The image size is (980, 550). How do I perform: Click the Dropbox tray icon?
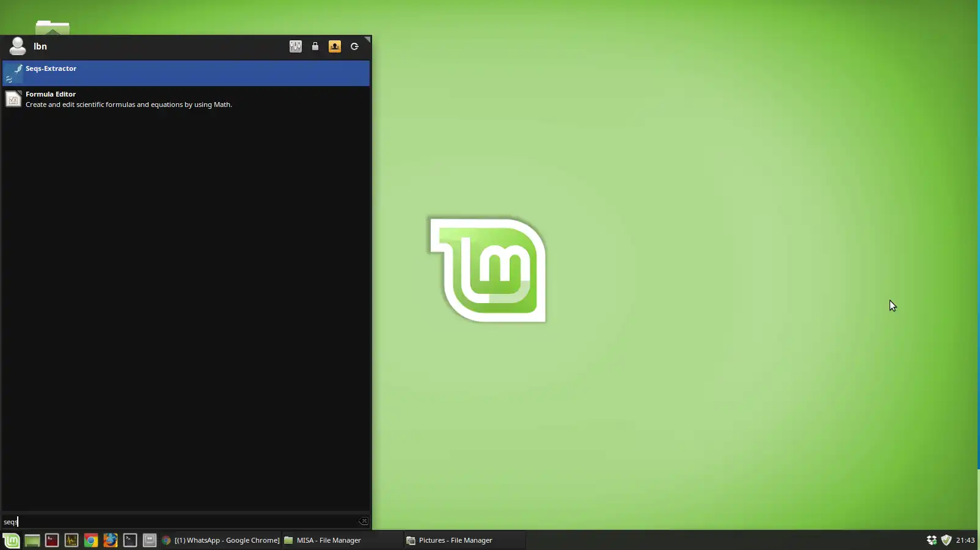click(932, 540)
